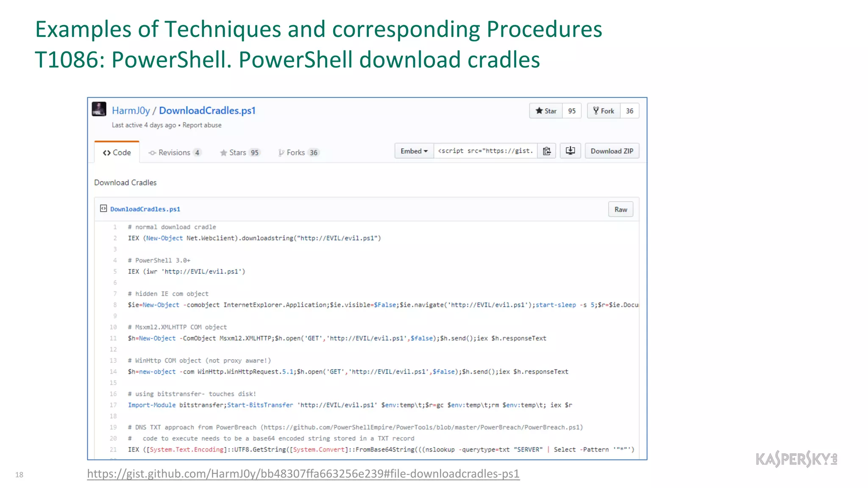View the Raw file
This screenshot has width=868, height=488.
[620, 209]
